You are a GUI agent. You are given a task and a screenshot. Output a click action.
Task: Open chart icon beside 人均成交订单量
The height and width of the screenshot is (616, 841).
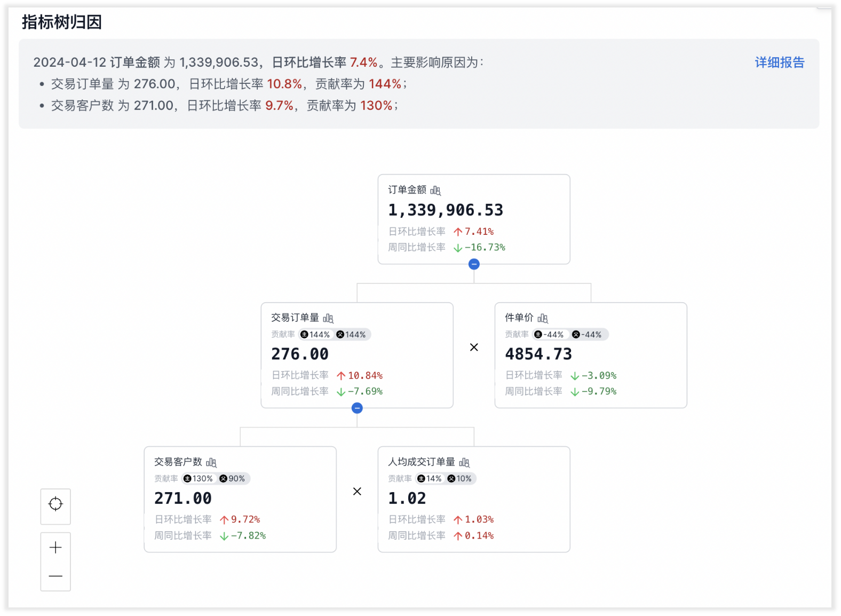tap(464, 463)
